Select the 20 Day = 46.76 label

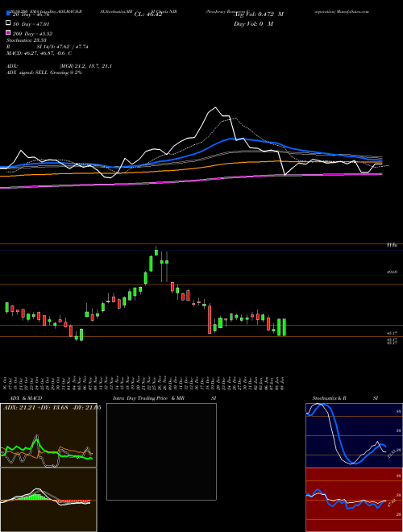pos(31,15)
